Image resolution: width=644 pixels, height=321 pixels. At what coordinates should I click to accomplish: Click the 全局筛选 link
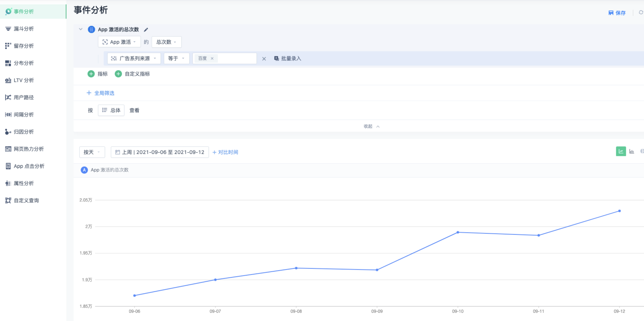(100, 93)
